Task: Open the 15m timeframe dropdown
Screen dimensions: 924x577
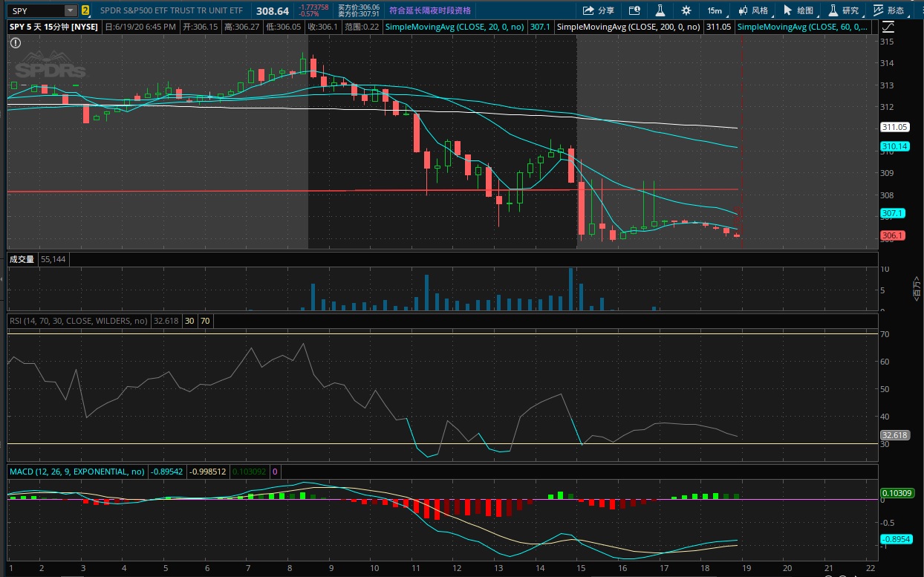Action: (715, 10)
